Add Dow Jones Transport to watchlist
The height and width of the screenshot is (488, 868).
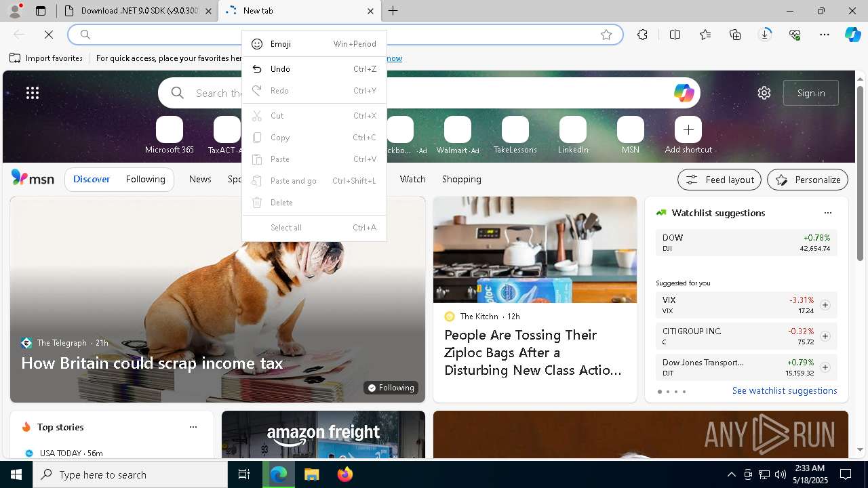pyautogui.click(x=825, y=367)
